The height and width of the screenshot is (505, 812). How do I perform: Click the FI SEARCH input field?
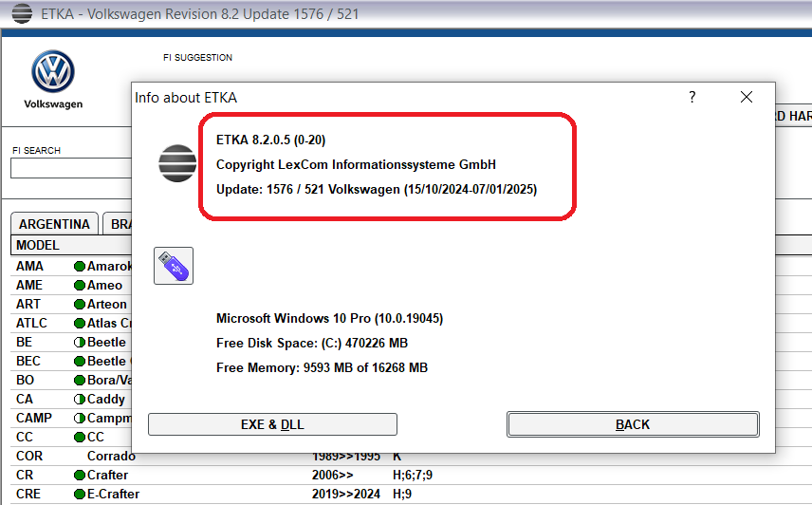(x=71, y=168)
